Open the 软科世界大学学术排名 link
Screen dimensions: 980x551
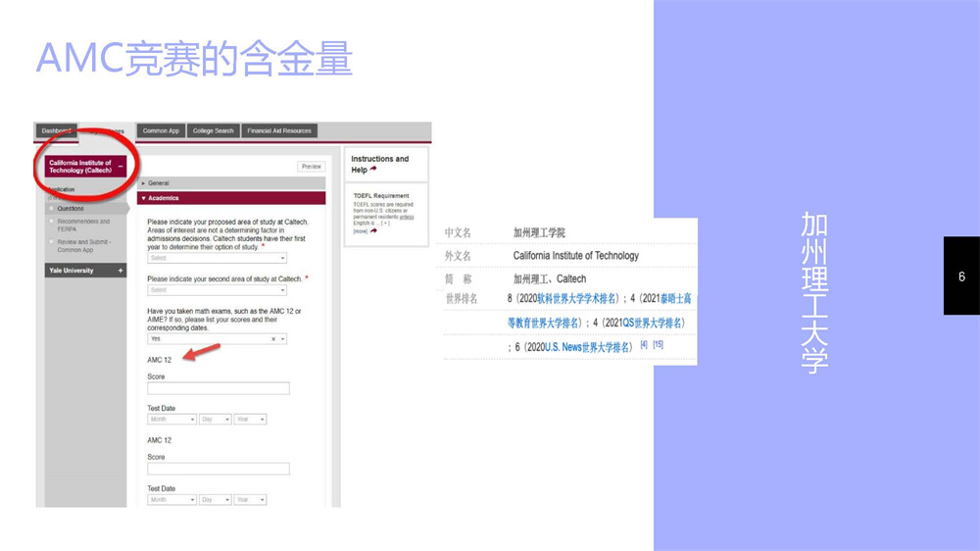coord(577,298)
